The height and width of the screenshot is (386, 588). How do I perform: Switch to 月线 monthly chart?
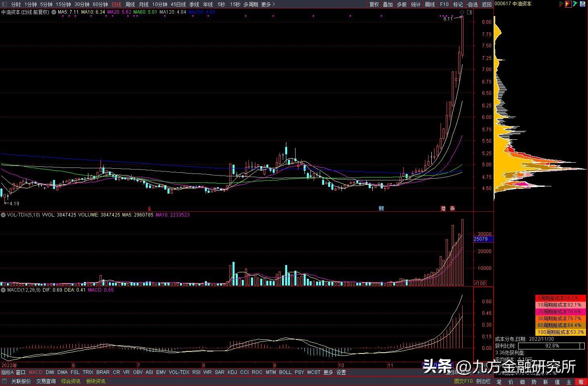143,4
